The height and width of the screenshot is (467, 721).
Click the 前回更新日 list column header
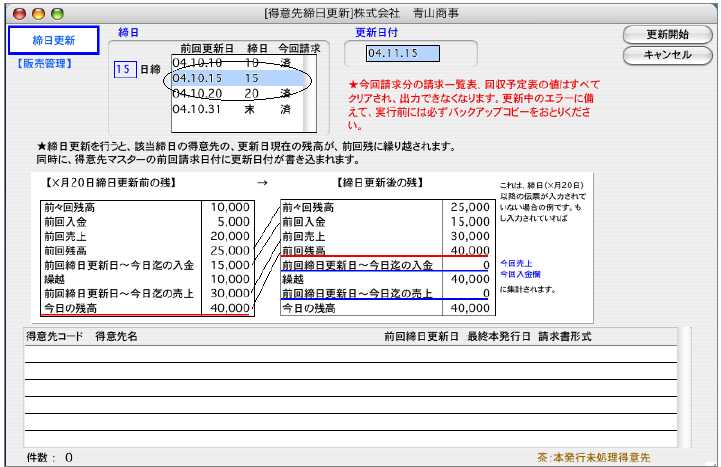click(x=207, y=48)
